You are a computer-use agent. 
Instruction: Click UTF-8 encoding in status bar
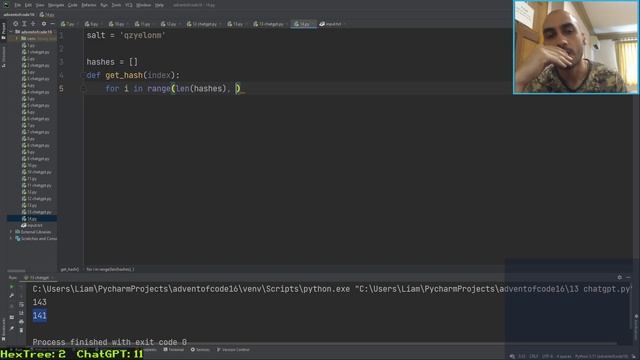(x=547, y=356)
